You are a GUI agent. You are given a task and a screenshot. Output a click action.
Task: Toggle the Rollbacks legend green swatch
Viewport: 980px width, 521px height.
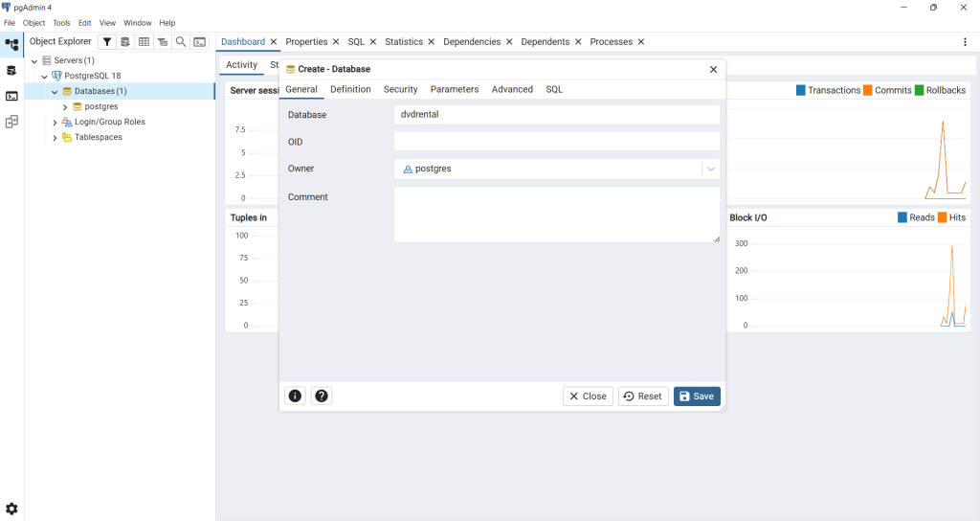pyautogui.click(x=919, y=90)
